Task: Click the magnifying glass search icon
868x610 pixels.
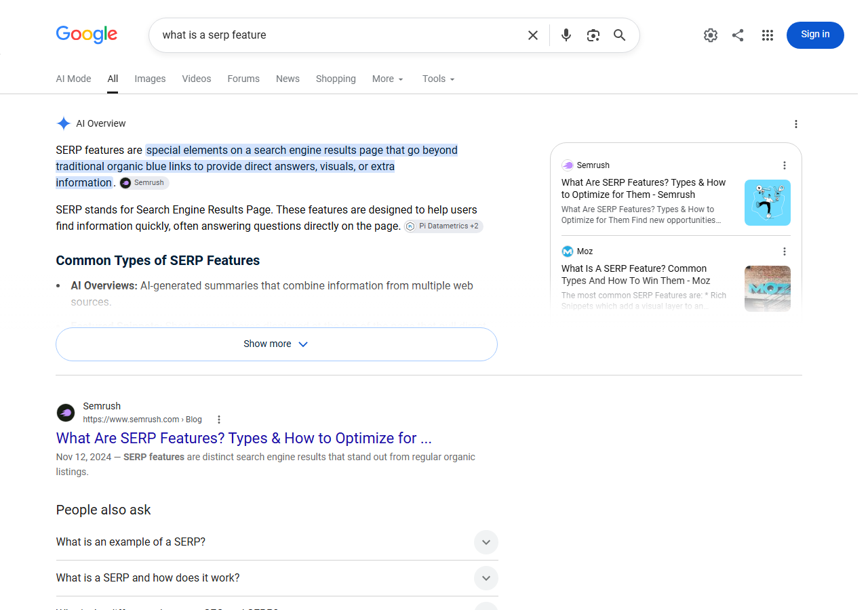Action: click(620, 35)
